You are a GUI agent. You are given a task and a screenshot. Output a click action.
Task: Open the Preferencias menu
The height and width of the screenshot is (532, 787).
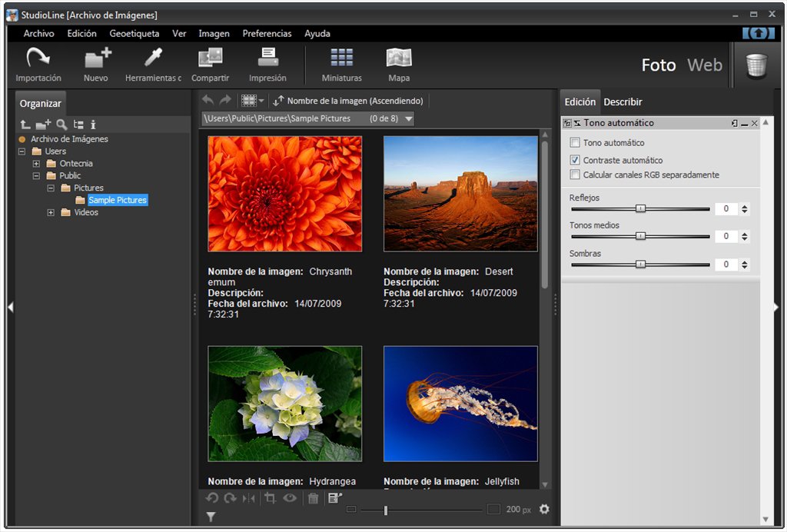click(267, 34)
